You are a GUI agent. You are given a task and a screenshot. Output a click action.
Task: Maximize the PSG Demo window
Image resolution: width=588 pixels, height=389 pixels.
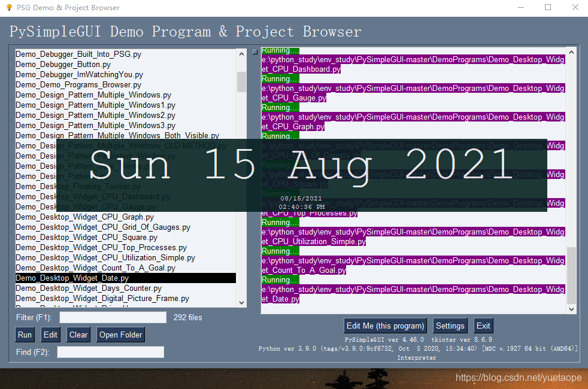click(548, 8)
